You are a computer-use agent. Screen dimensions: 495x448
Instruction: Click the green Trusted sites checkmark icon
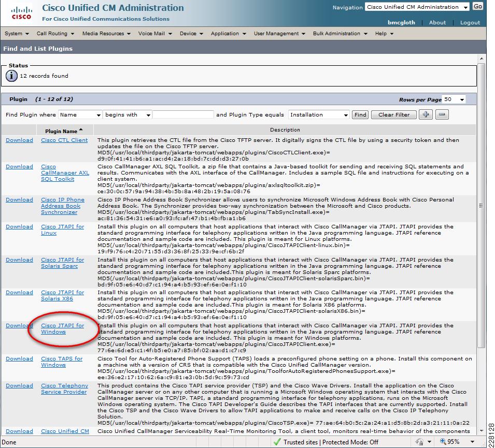pyautogui.click(x=277, y=442)
